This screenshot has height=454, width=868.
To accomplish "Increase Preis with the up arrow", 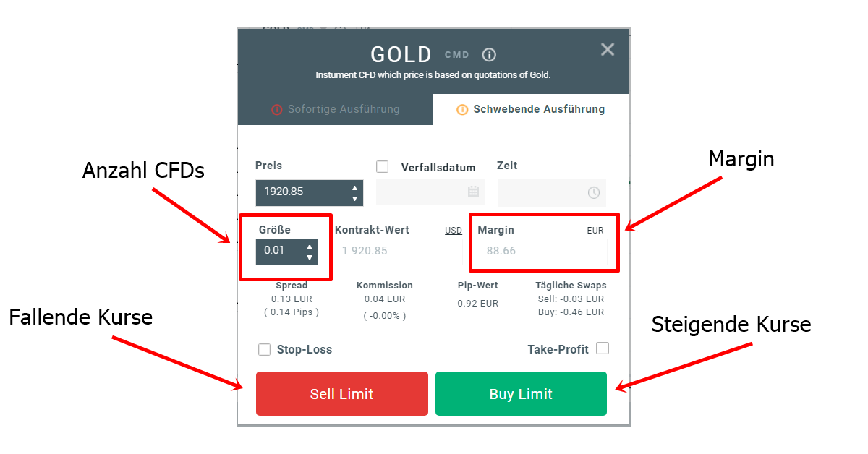I will tap(354, 188).
